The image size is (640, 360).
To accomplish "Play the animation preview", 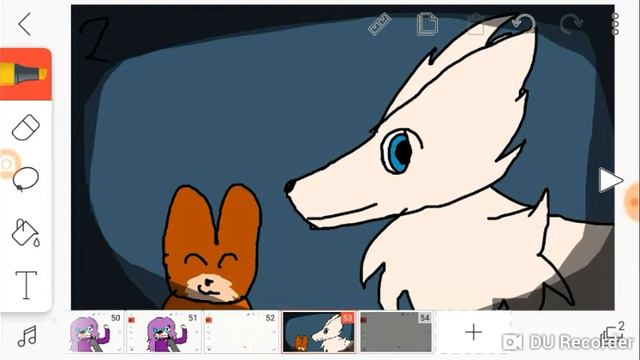I will point(610,180).
